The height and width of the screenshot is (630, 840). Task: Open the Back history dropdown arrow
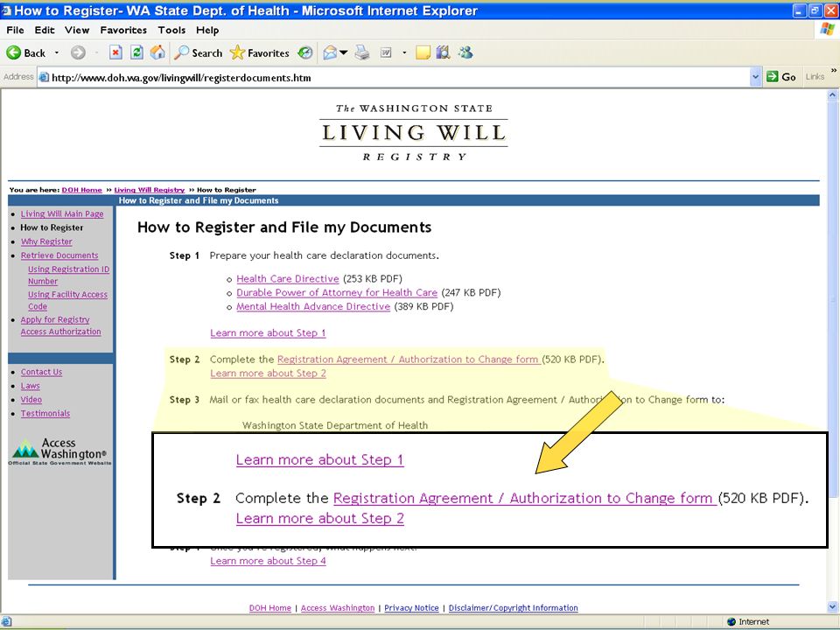coord(57,52)
